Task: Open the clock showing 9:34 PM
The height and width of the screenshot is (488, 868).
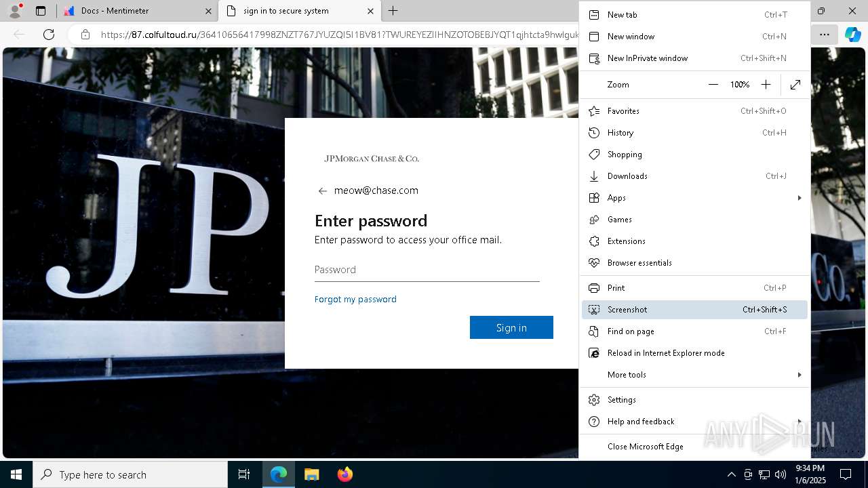Action: 810,474
